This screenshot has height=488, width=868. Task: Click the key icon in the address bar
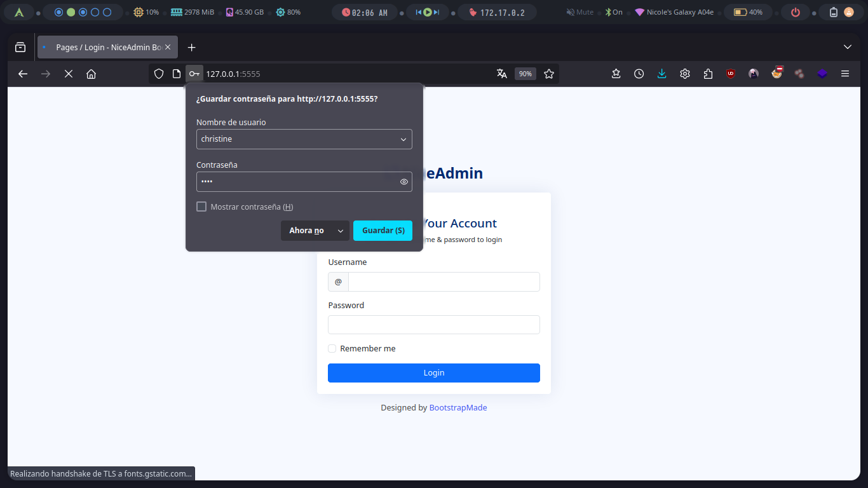194,74
